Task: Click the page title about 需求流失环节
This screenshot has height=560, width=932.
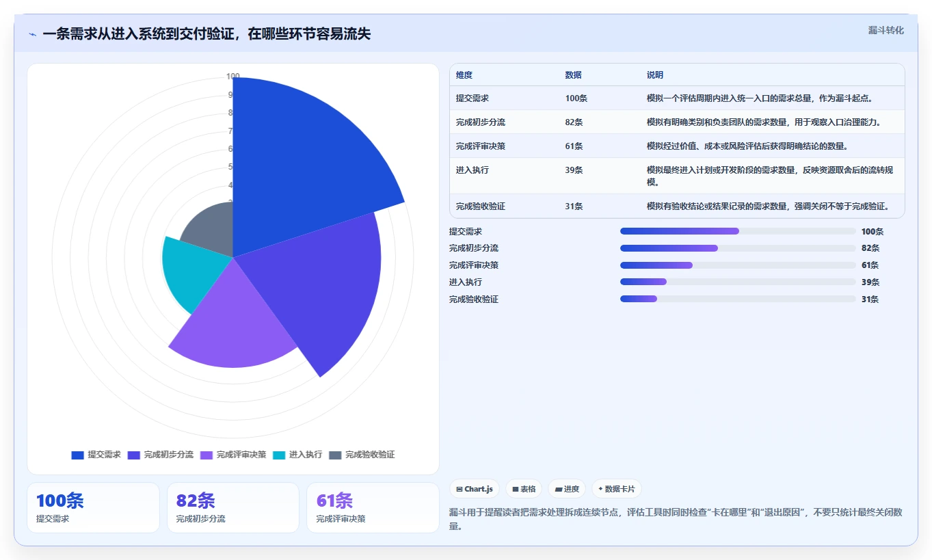Action: tap(207, 34)
